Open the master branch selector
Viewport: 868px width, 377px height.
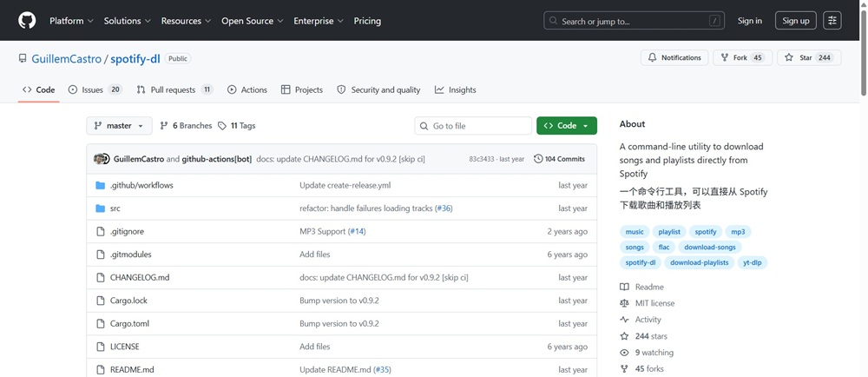point(119,126)
